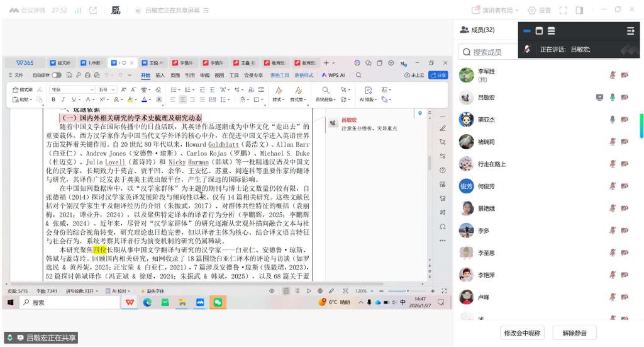
Task: Toggle the 自动保存 switch
Action: [57, 75]
